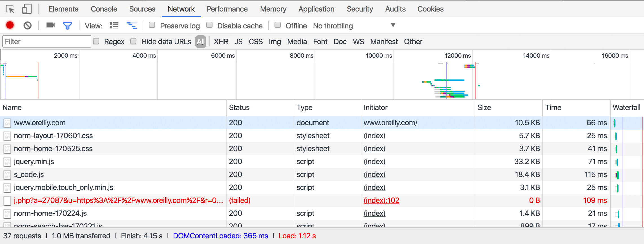Switch to the Performance tab

227,9
